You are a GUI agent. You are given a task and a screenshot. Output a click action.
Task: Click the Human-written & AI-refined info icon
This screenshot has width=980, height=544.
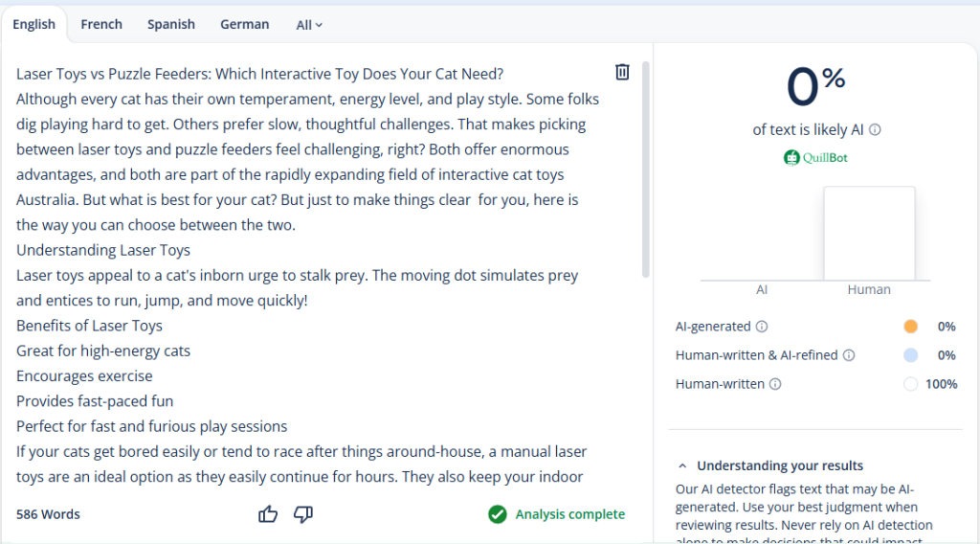tap(848, 355)
